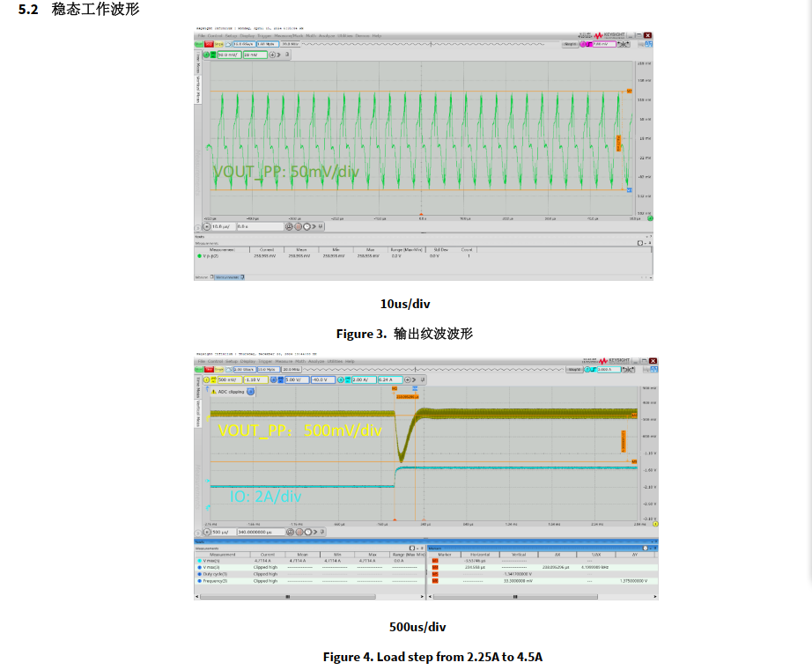Image resolution: width=812 pixels, height=670 pixels.
Task: Open the Trigger menu in Figure 4 scope
Action: pyautogui.click(x=265, y=361)
